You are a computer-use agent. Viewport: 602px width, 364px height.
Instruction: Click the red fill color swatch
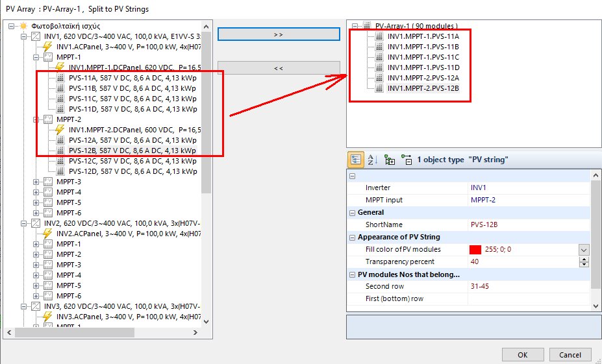(475, 250)
